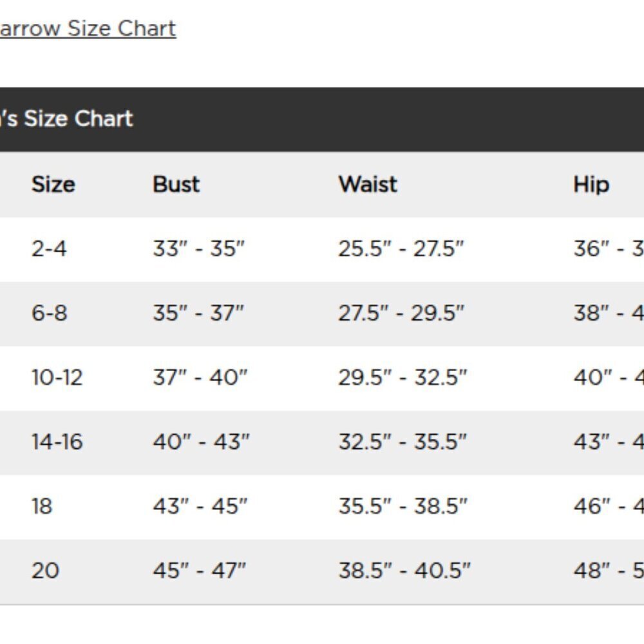Image resolution: width=644 pixels, height=644 pixels.
Task: Click bust value 37" - 40"
Action: click(x=200, y=377)
